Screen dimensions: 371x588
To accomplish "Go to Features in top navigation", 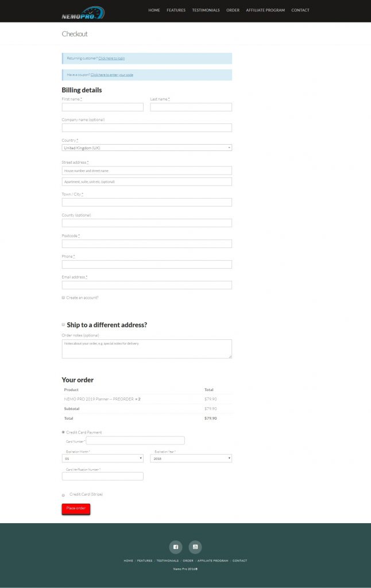I will (176, 10).
